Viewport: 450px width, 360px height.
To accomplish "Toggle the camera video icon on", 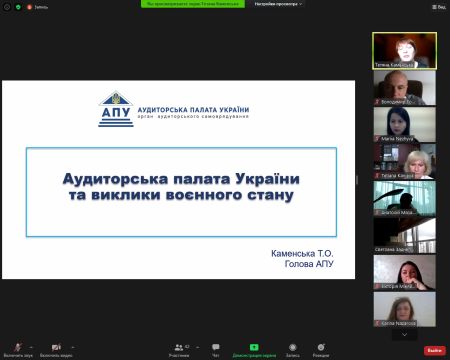I will [x=56, y=347].
